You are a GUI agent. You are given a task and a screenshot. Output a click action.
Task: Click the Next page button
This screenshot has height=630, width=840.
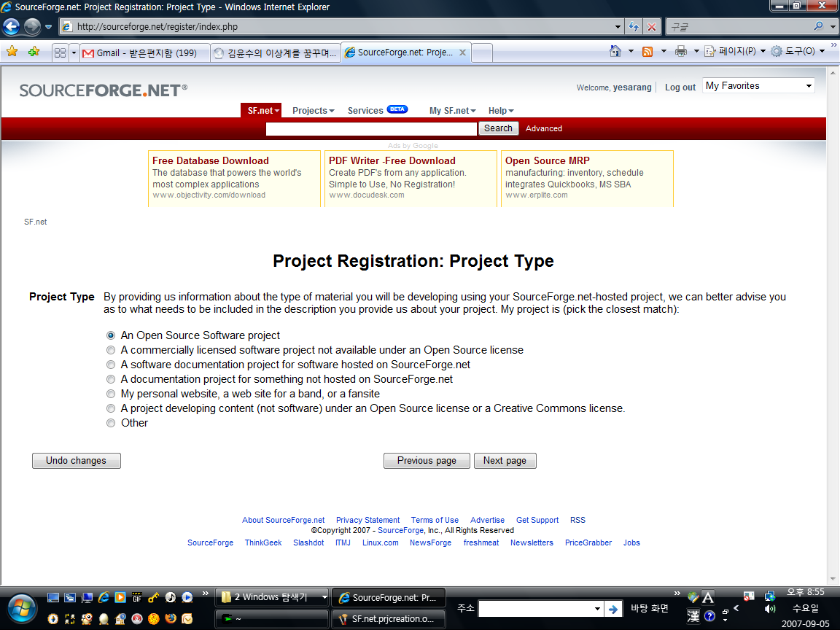pyautogui.click(x=505, y=461)
